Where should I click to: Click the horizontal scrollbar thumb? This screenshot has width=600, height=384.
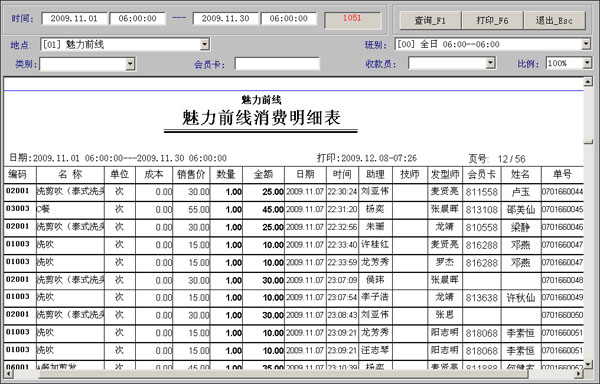(x=283, y=374)
